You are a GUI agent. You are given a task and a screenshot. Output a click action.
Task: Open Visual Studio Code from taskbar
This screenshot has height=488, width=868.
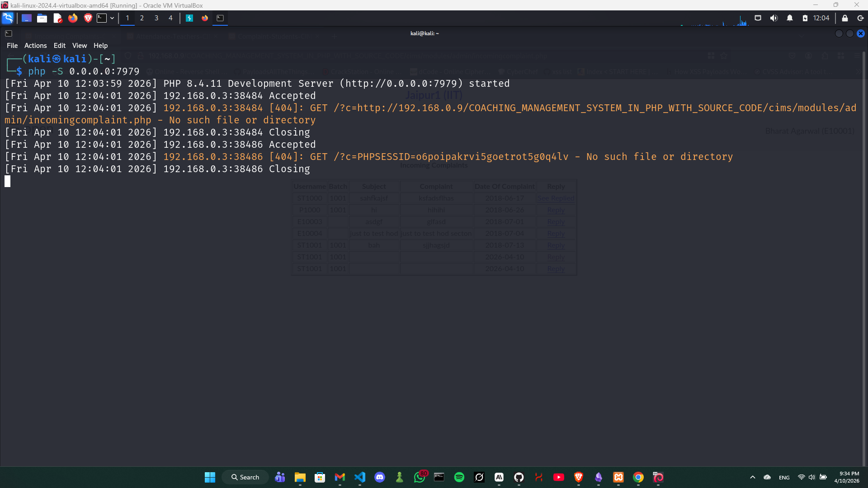pyautogui.click(x=359, y=477)
